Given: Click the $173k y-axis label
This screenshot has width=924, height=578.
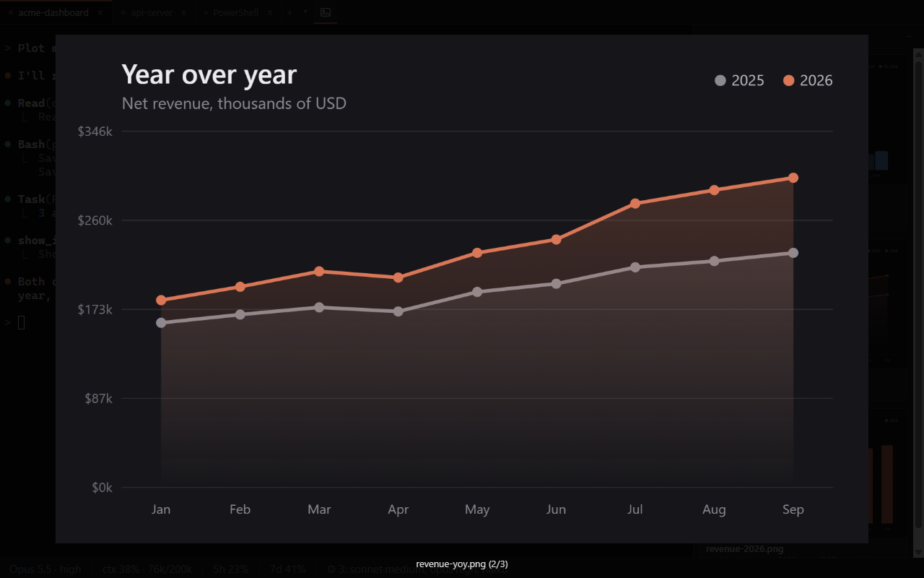Looking at the screenshot, I should point(95,309).
